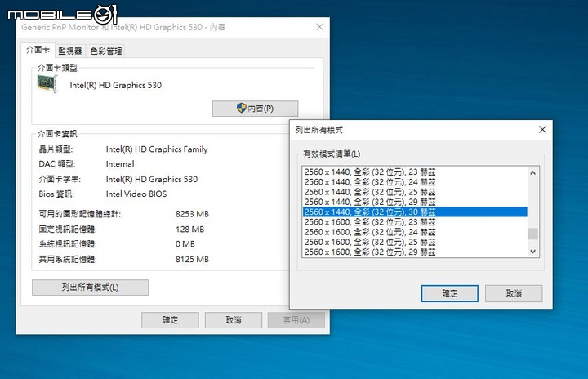The height and width of the screenshot is (379, 588).
Task: Select 2560 x 1600, 24 赫茲 mode
Action: point(415,232)
